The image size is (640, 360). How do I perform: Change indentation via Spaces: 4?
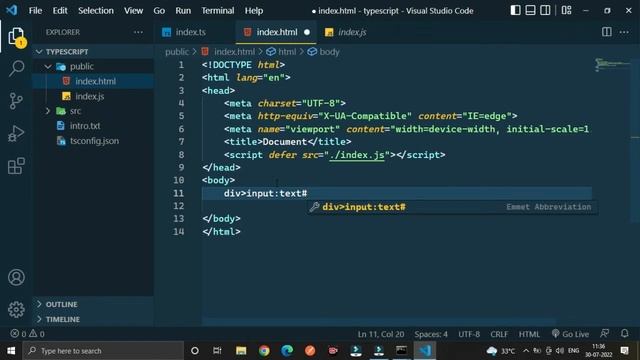[x=431, y=334]
